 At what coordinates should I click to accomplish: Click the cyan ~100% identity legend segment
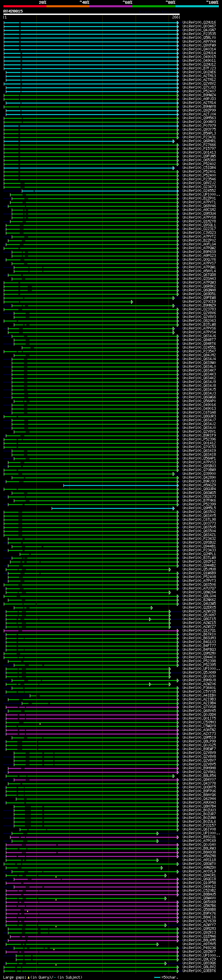197,6
